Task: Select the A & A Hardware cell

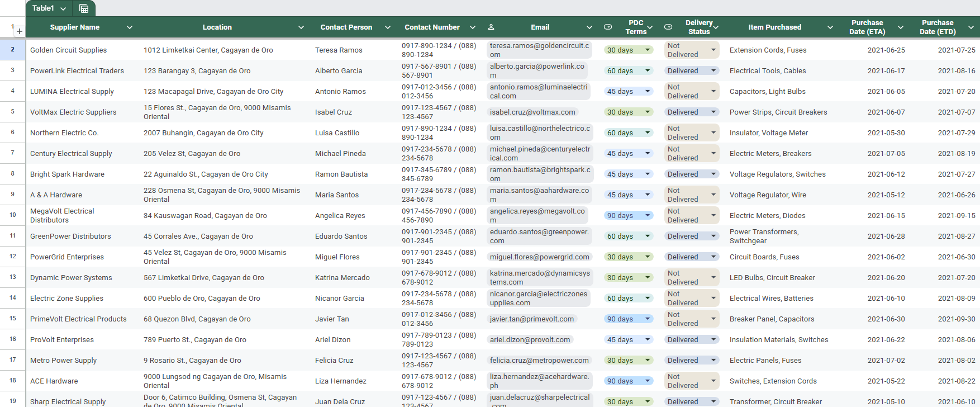Action: [83, 195]
